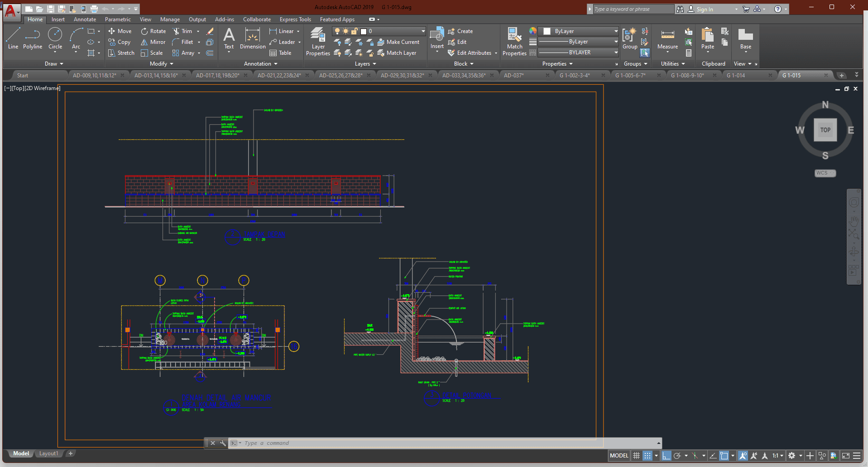The height and width of the screenshot is (467, 868).
Task: Start the Measure utility
Action: (x=667, y=39)
